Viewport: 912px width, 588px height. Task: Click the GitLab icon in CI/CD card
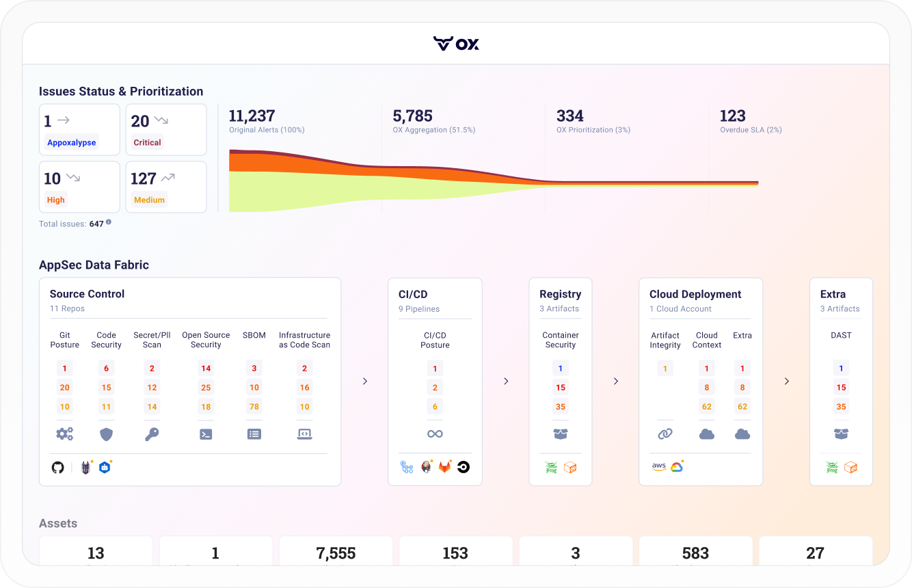pos(445,468)
